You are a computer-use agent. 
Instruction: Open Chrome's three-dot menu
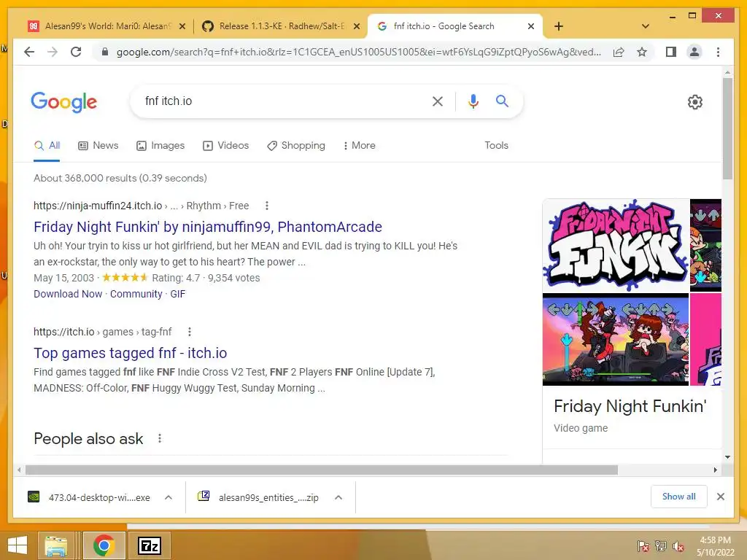[719, 52]
